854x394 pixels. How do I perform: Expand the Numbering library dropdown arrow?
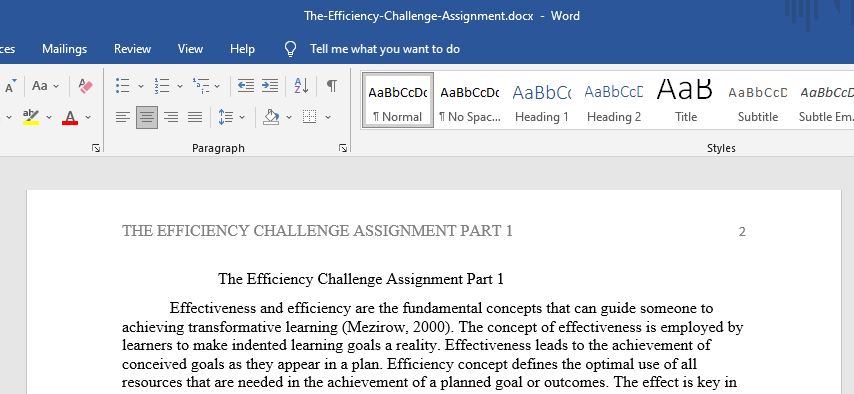(180, 86)
